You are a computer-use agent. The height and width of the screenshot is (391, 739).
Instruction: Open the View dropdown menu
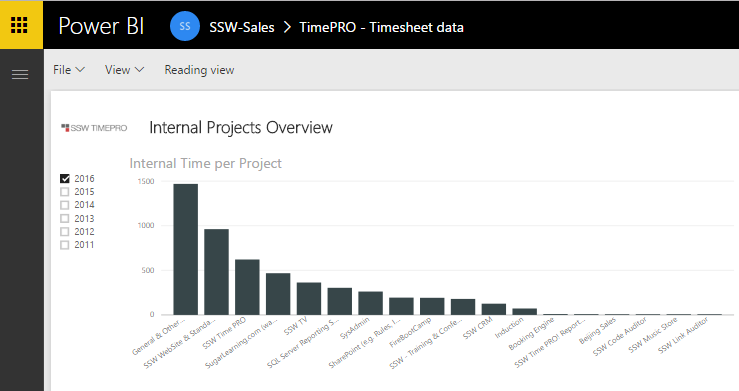point(124,70)
